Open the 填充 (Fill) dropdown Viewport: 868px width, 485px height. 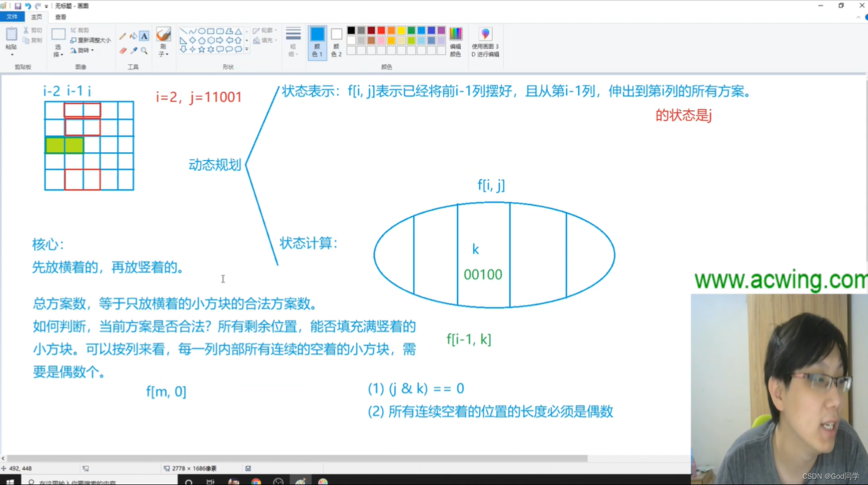265,40
